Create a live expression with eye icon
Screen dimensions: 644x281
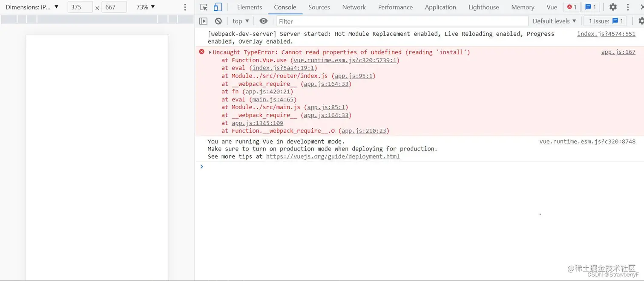pos(264,21)
